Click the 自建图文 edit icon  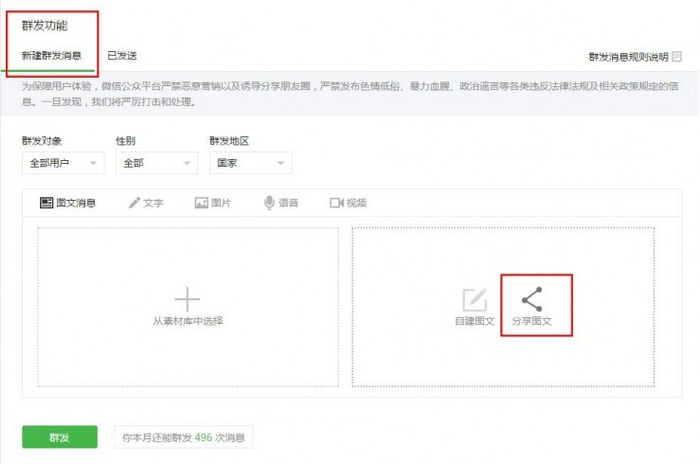[x=475, y=300]
